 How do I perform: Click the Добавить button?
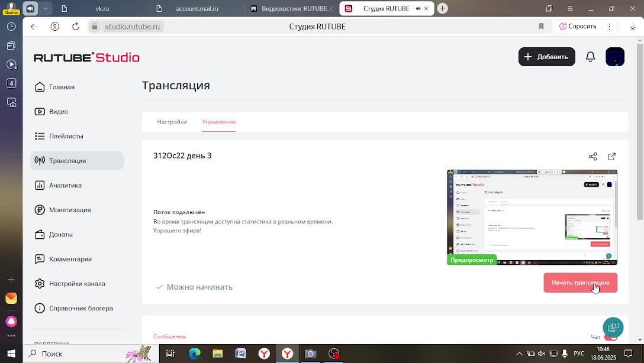click(x=547, y=57)
